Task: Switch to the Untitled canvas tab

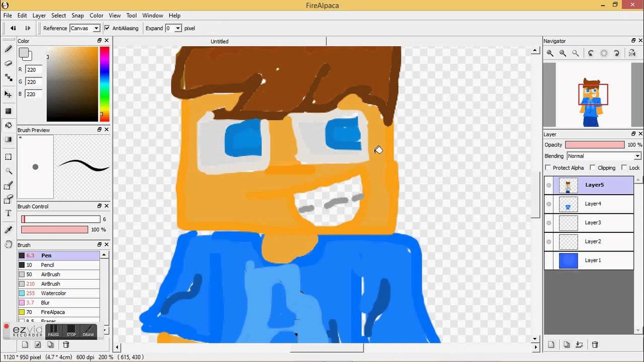Action: [x=219, y=41]
